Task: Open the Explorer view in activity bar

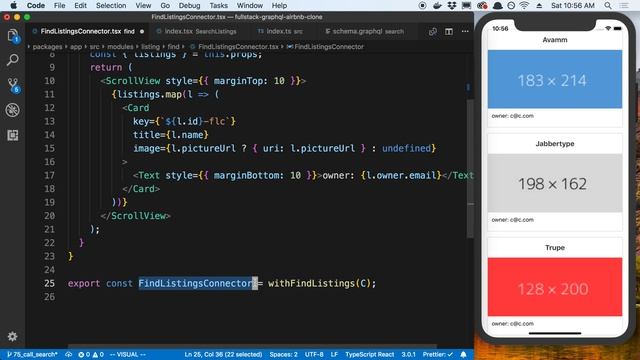Action: pyautogui.click(x=13, y=36)
